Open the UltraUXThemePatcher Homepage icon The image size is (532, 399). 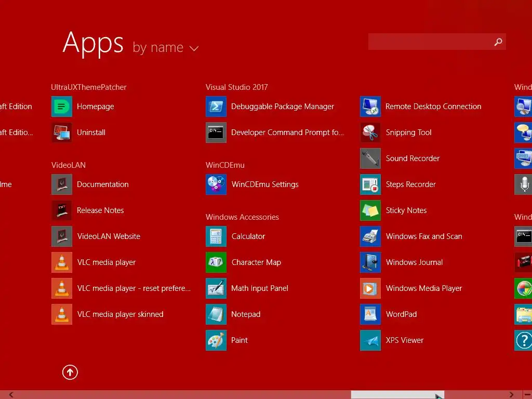coord(62,107)
